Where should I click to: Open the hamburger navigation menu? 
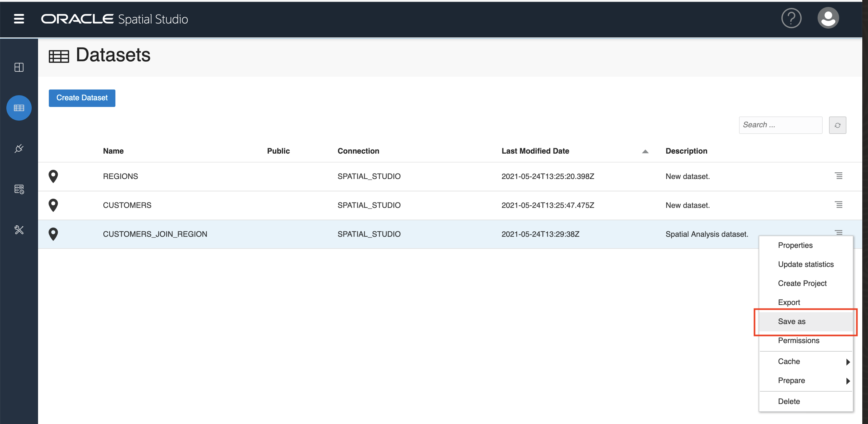pyautogui.click(x=19, y=19)
